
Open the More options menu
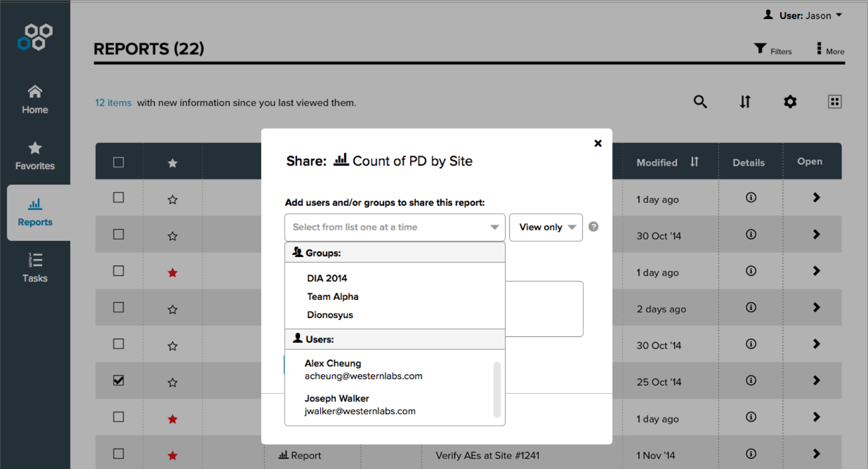830,50
